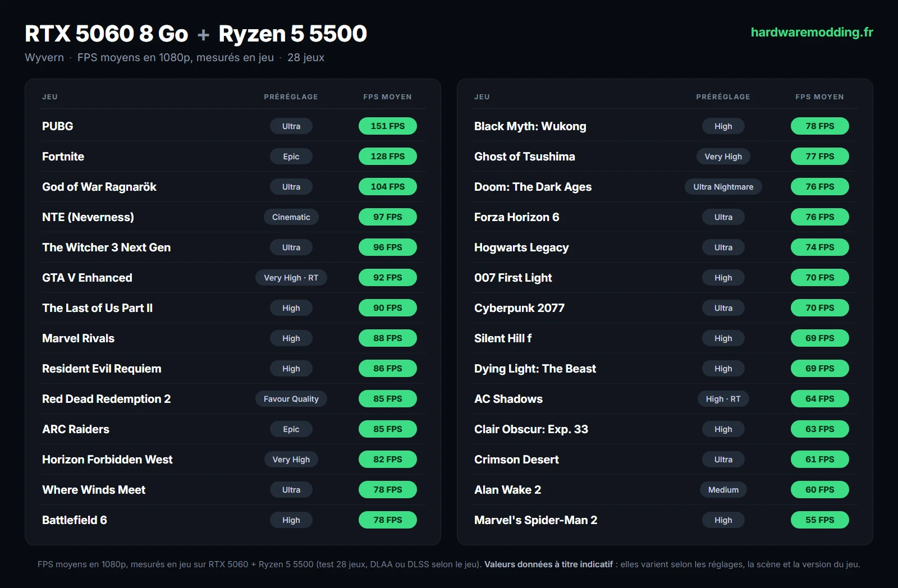Select the 70 FPS badge for 007 First Light

820,278
